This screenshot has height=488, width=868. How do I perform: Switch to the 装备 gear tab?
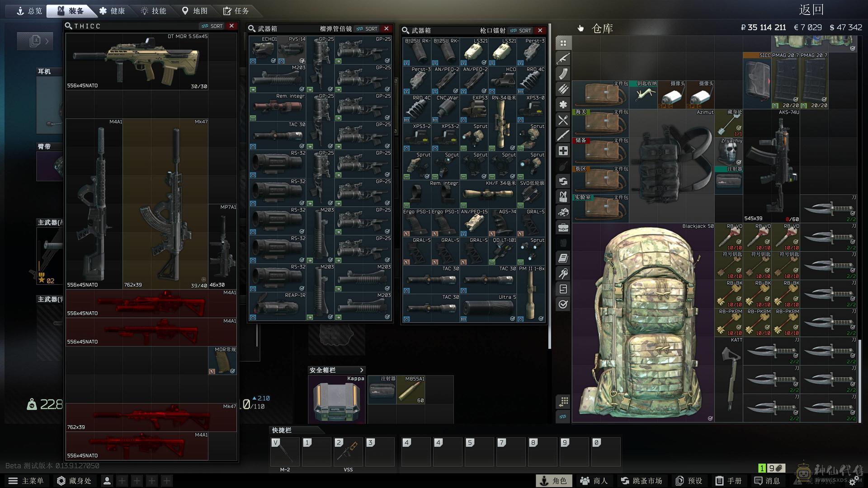71,11
